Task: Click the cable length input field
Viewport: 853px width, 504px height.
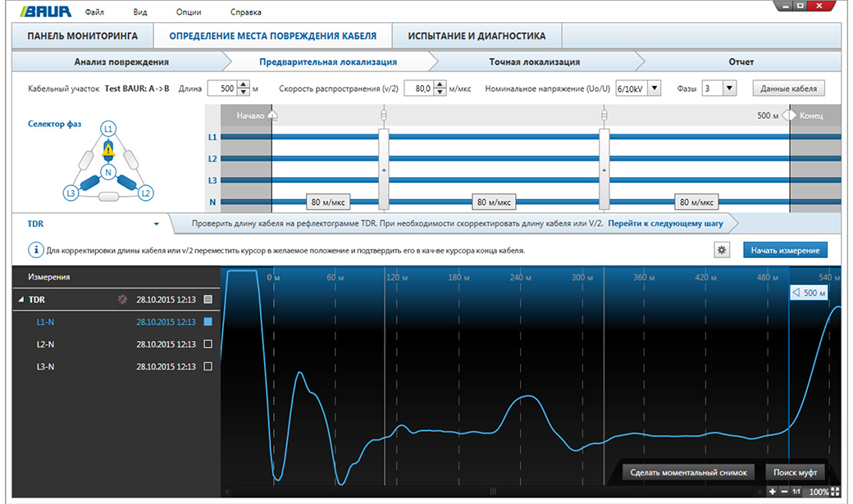Action: tap(222, 88)
